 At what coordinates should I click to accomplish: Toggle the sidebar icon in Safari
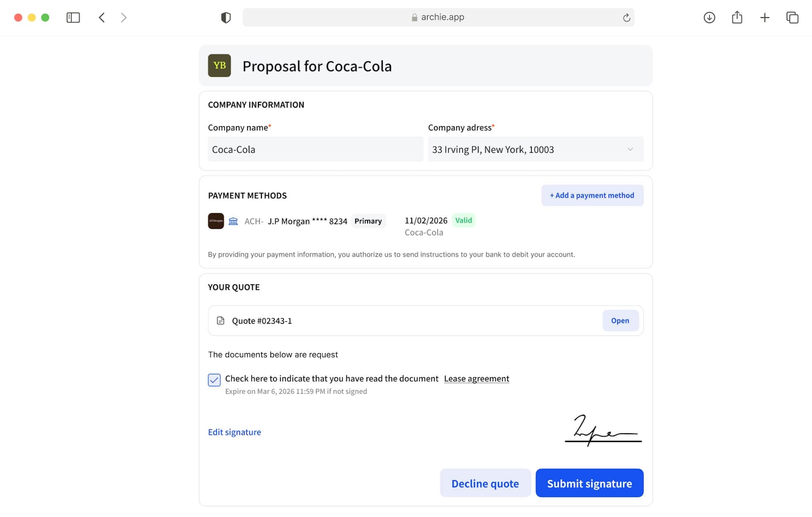73,17
